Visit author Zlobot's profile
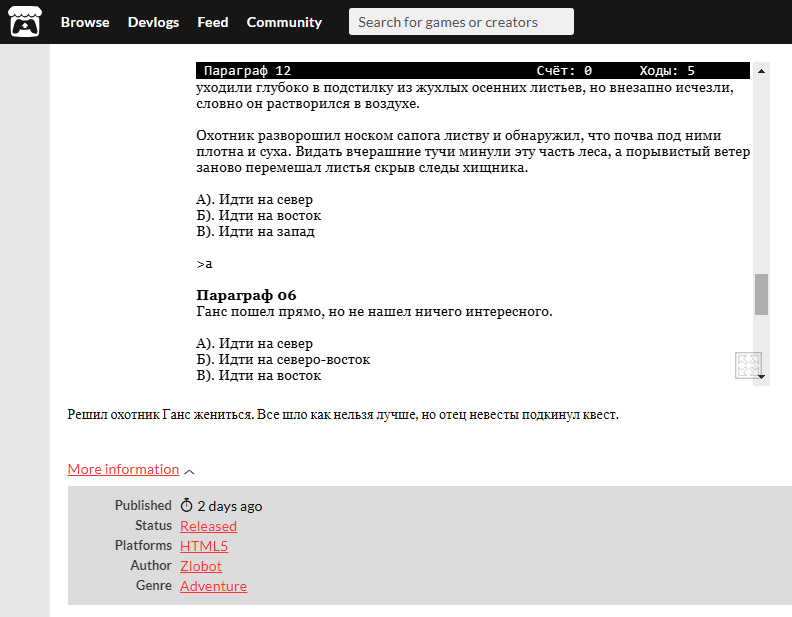The width and height of the screenshot is (792, 617). (x=201, y=566)
